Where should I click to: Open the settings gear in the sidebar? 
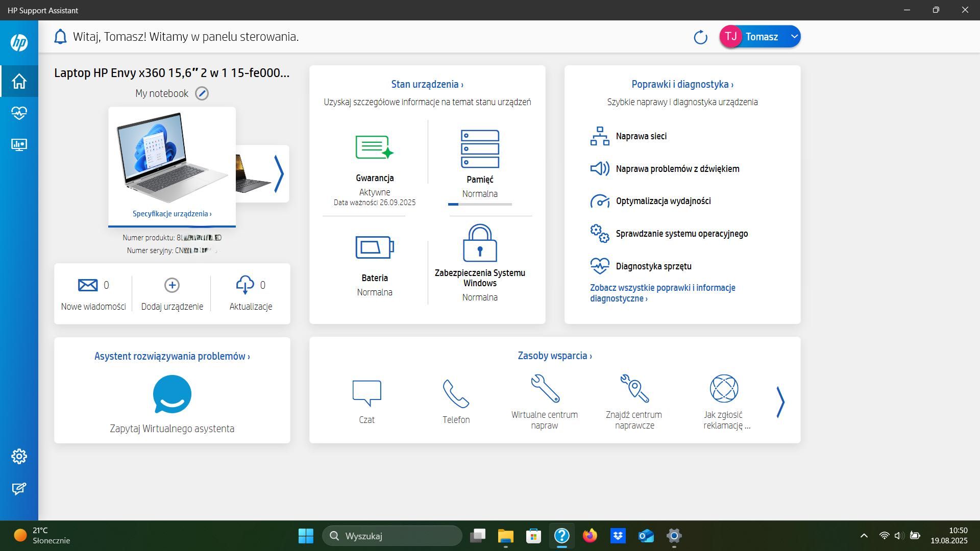19,456
